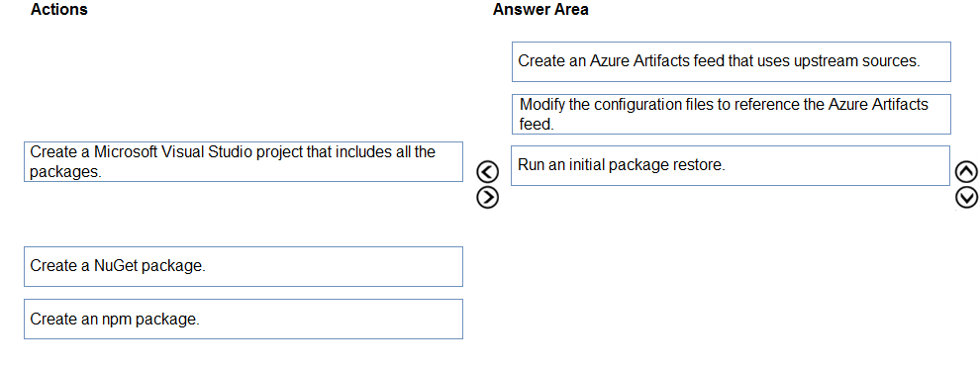This screenshot has width=980, height=369.
Task: Click the word 'NuGet' in the actions list
Action: click(116, 266)
